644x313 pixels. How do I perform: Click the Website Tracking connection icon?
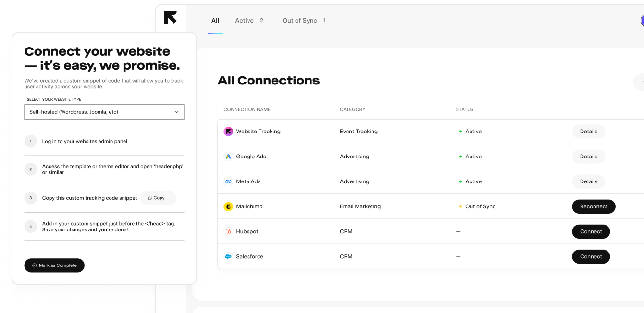[x=228, y=132]
